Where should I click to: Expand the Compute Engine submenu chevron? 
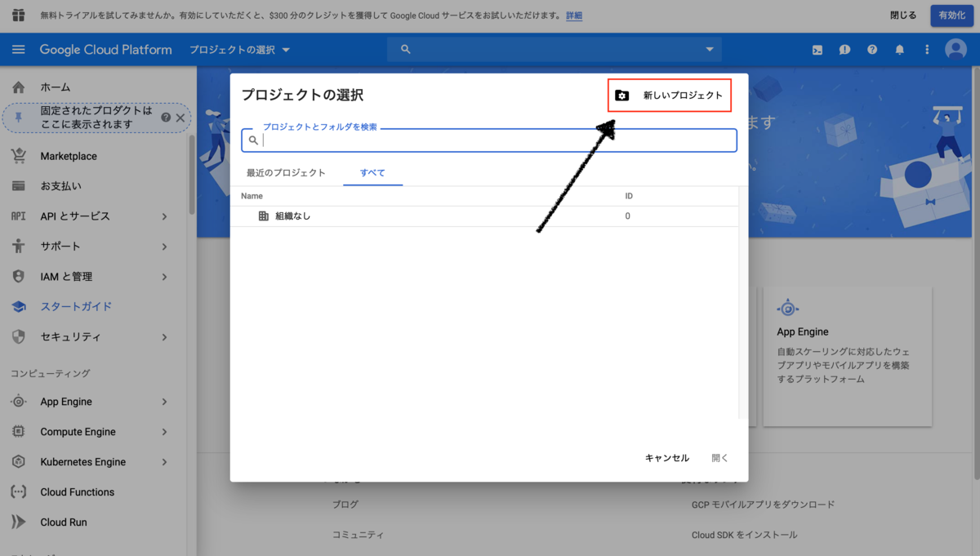pos(164,432)
